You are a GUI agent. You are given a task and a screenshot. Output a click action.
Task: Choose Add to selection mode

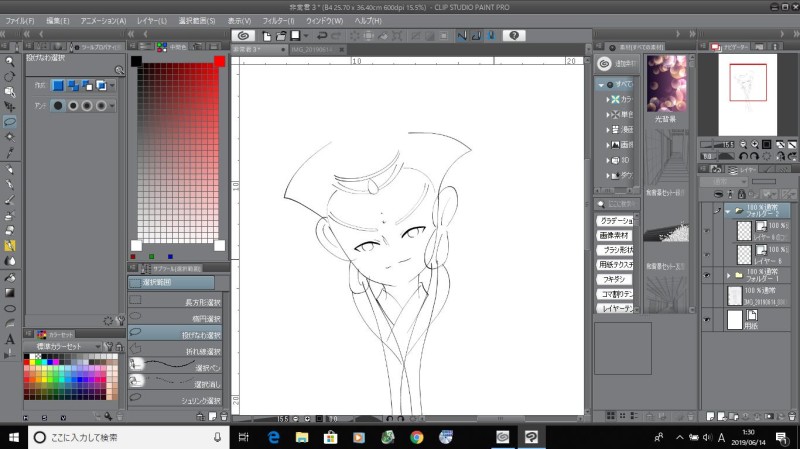coord(73,85)
